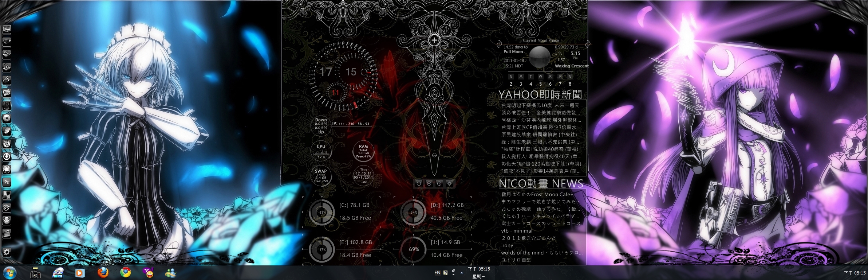The image size is (868, 280).
Task: Open the camera capture app in taskbar
Action: pyautogui.click(x=35, y=273)
